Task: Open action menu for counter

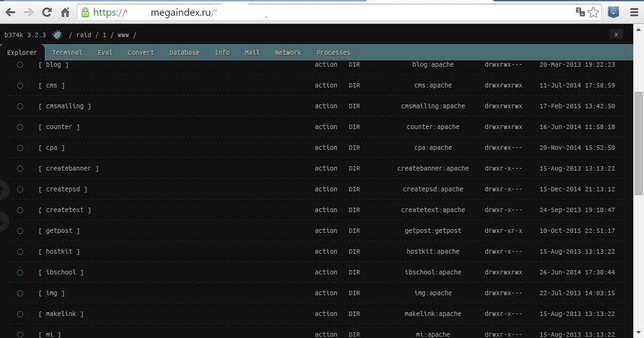Action: (x=326, y=127)
